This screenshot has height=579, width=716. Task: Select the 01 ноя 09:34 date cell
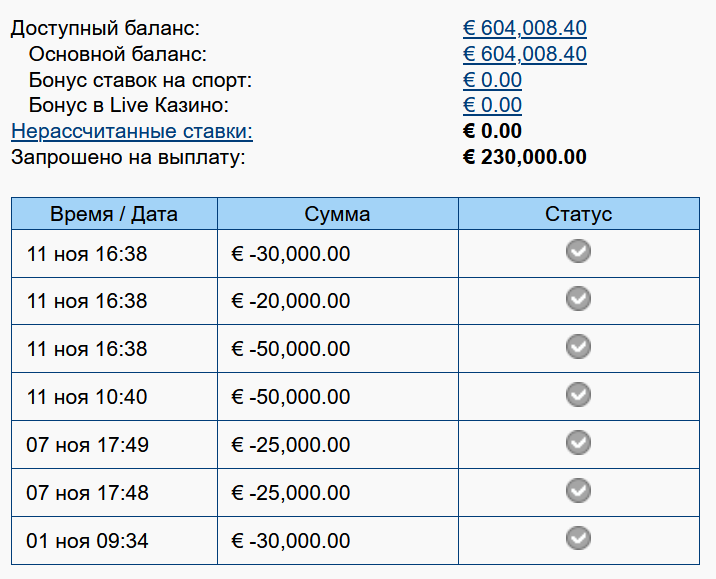[x=87, y=541]
